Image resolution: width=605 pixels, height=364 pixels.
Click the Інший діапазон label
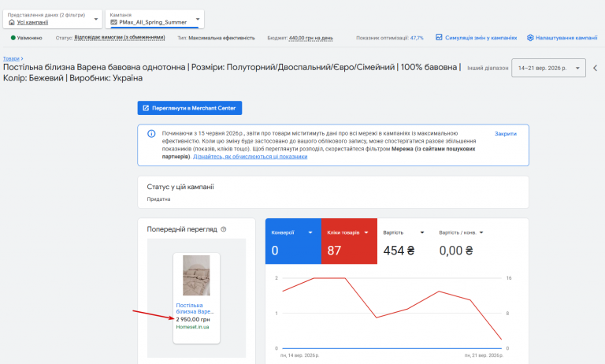pyautogui.click(x=488, y=68)
